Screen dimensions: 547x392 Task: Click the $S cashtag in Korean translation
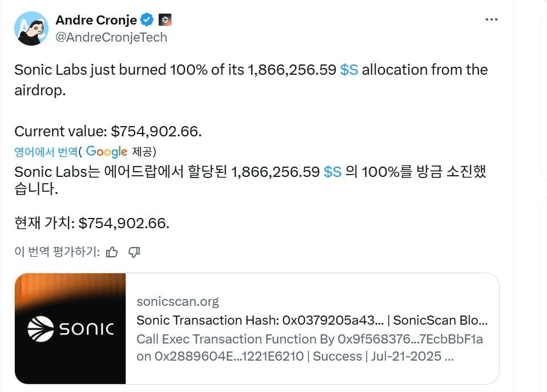(x=332, y=172)
